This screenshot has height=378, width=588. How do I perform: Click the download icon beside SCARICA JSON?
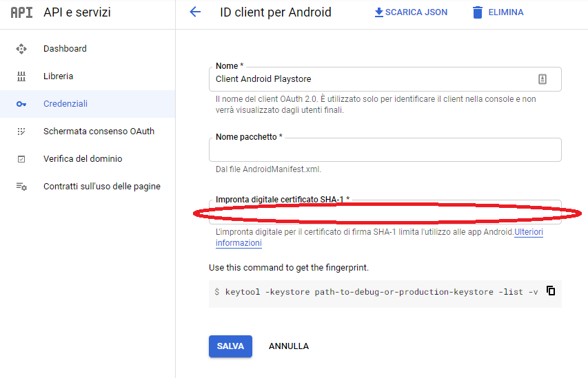point(378,12)
